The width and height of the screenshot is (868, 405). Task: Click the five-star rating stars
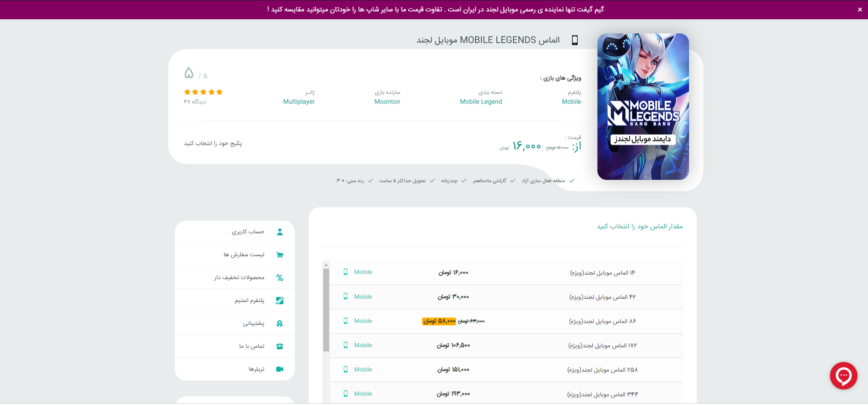(203, 92)
